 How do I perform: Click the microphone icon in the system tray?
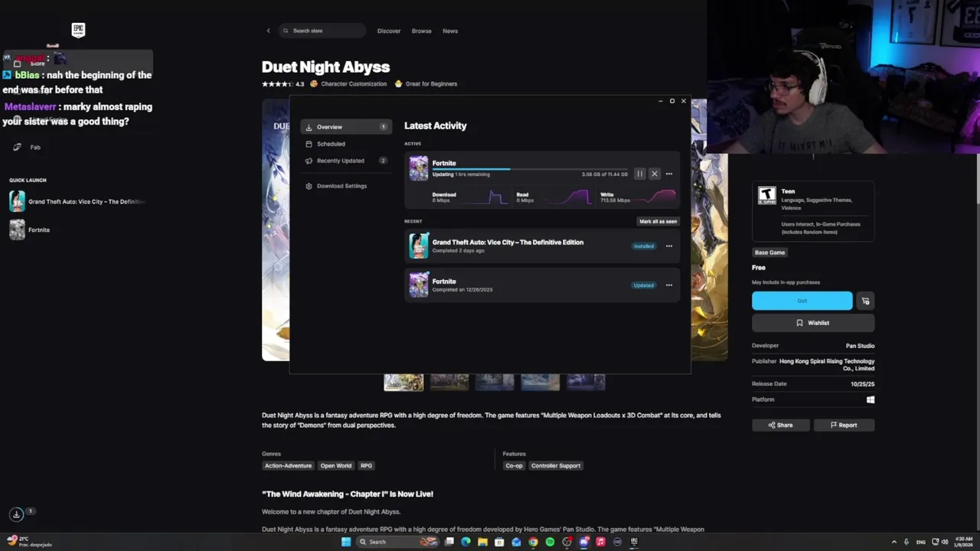click(x=906, y=542)
